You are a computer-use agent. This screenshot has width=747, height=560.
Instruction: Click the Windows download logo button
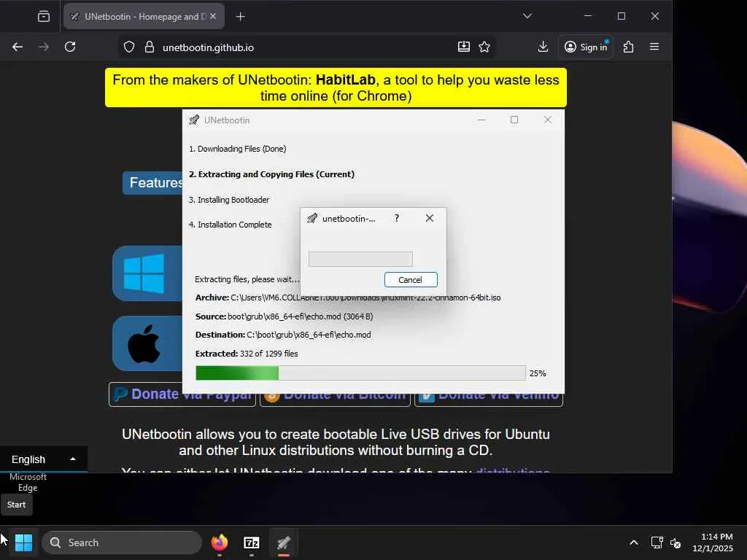[x=147, y=273]
